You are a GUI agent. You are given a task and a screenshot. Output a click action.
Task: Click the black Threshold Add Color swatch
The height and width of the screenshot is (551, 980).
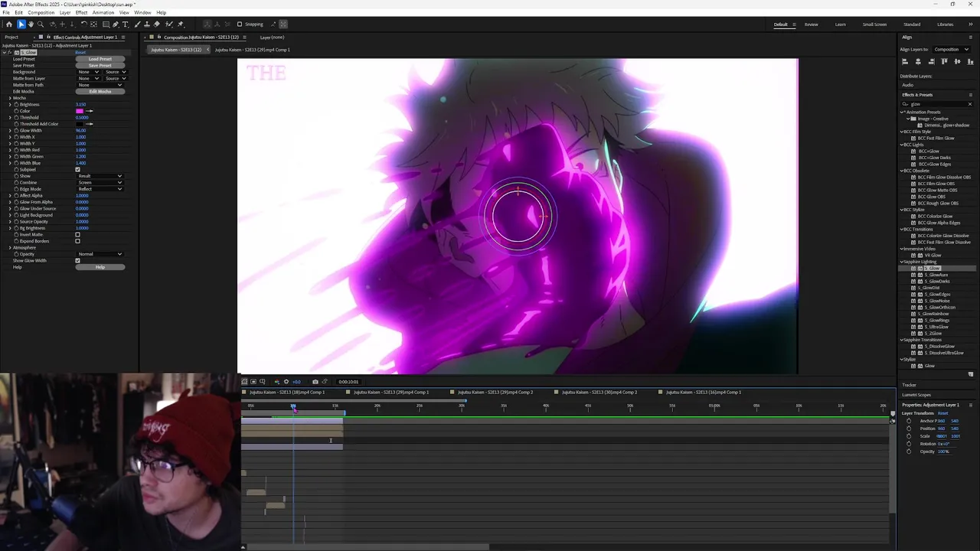pyautogui.click(x=80, y=124)
